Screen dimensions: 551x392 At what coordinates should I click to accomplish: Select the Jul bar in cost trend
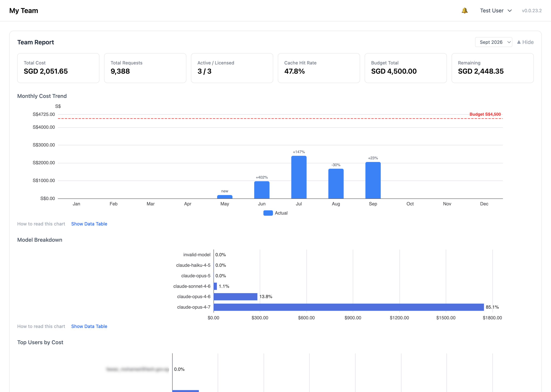(x=299, y=177)
